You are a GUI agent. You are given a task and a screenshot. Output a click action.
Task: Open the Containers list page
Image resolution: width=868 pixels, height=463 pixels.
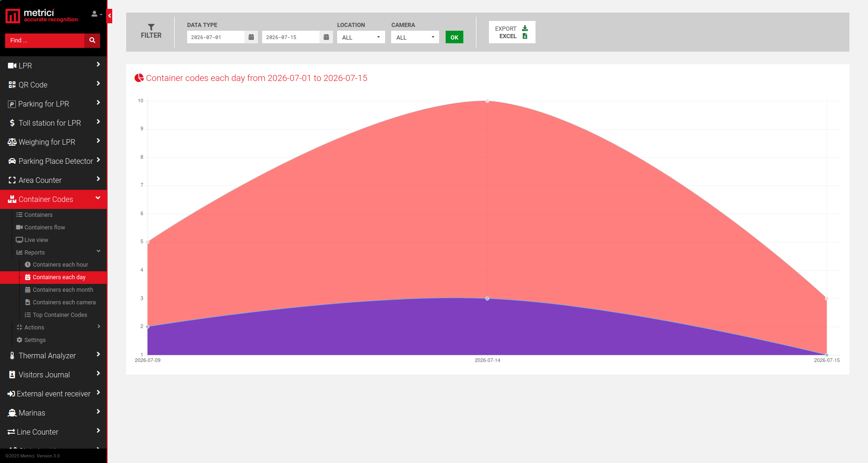tap(38, 215)
